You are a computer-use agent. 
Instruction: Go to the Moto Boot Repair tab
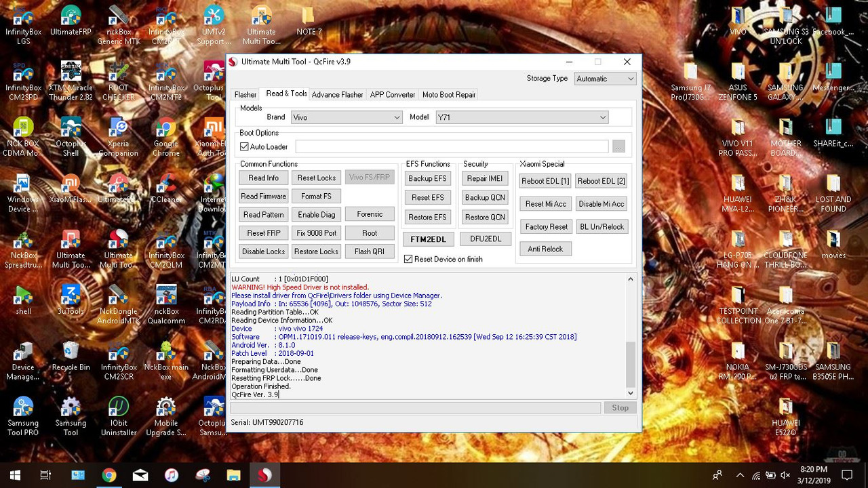coord(449,95)
